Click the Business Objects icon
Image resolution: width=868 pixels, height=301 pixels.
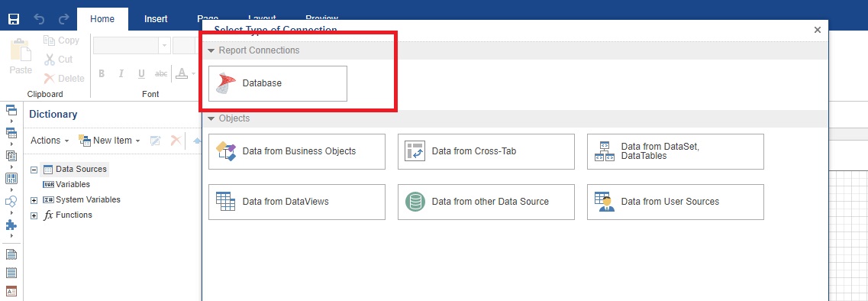click(x=226, y=151)
